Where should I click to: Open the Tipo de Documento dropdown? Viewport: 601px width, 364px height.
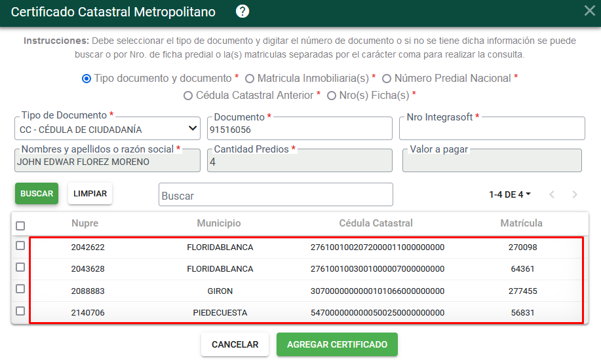tap(107, 129)
